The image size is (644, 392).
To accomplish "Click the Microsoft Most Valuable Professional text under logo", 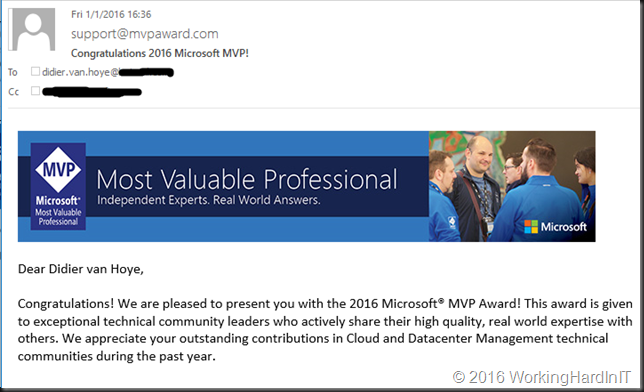I will 58,211.
